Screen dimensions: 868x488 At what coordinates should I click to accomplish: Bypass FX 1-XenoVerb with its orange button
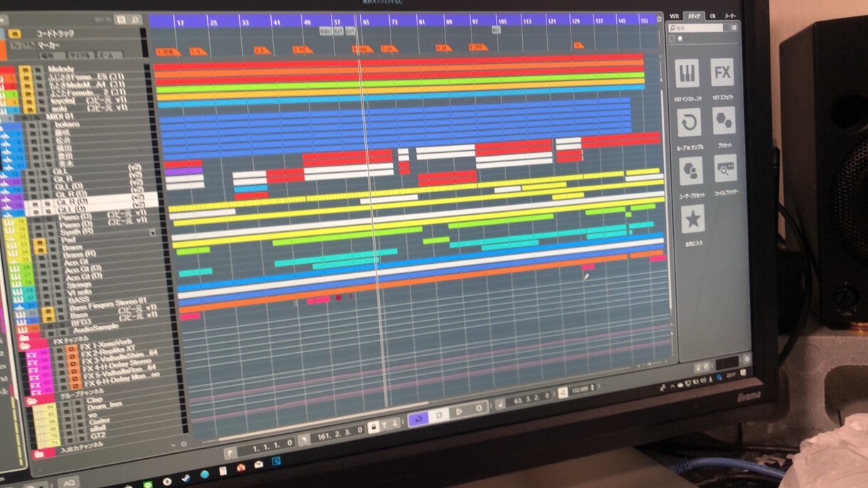point(71,349)
